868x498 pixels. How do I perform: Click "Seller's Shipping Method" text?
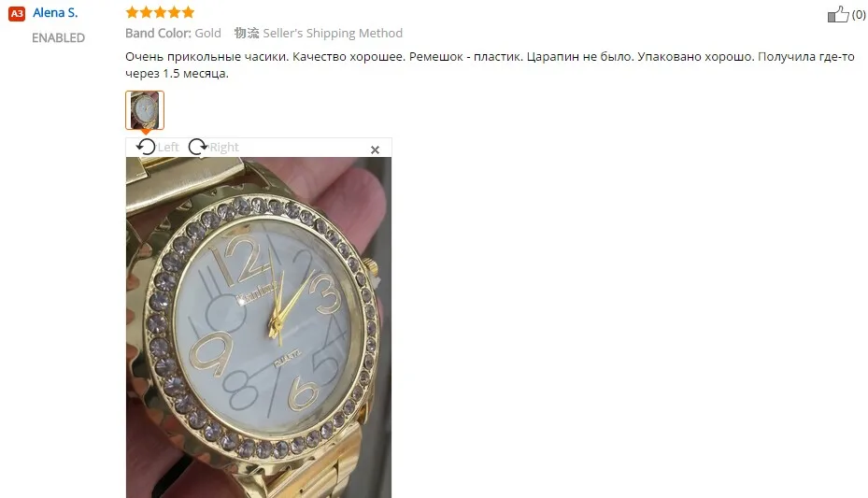(x=333, y=34)
